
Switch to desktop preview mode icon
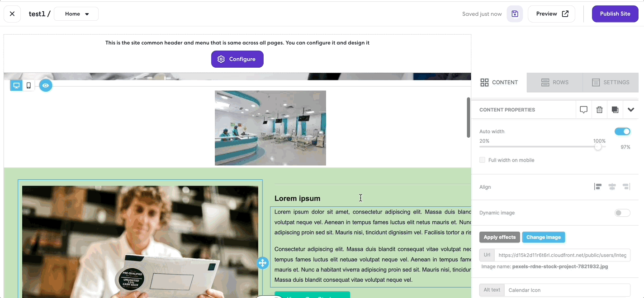click(x=16, y=85)
